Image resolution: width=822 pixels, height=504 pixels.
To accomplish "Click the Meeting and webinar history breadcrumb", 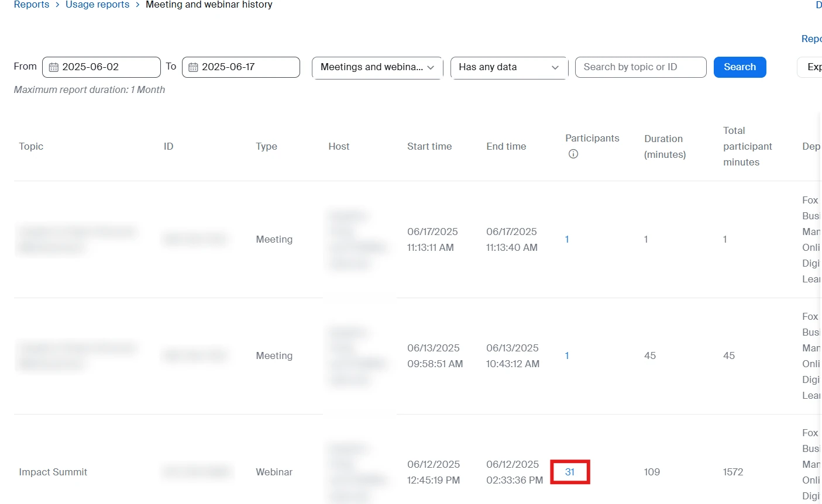I will (x=209, y=5).
